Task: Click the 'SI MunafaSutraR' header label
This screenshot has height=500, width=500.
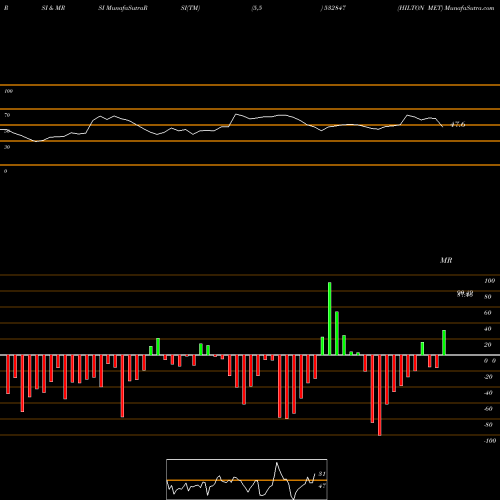Action: pos(123,8)
